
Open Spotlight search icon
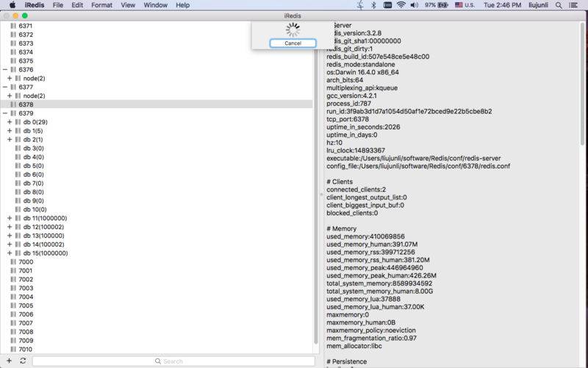[559, 5]
